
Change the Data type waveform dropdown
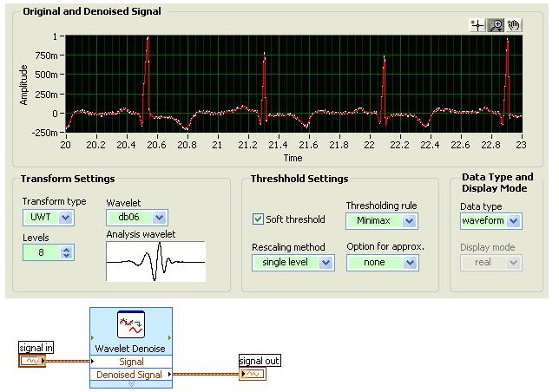(514, 221)
